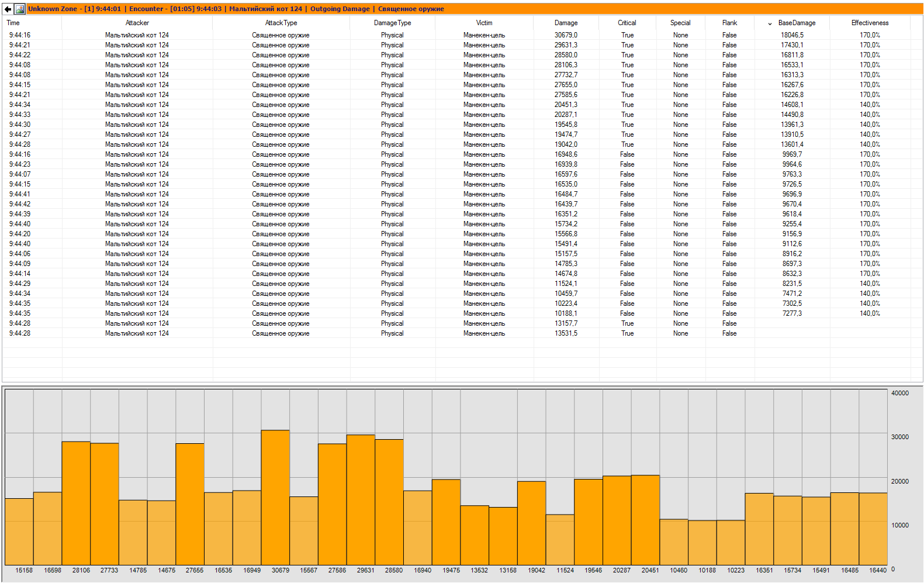Sort by the Damage column header
924x583 pixels.
click(x=566, y=23)
